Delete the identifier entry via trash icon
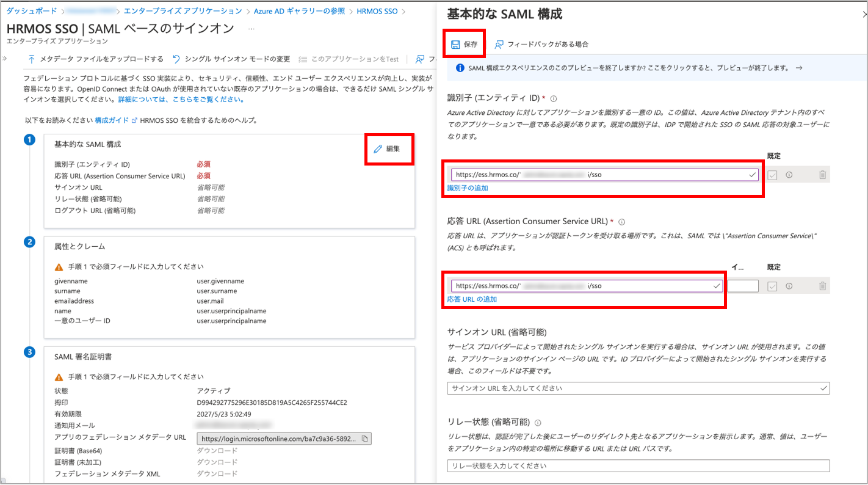 click(x=822, y=175)
